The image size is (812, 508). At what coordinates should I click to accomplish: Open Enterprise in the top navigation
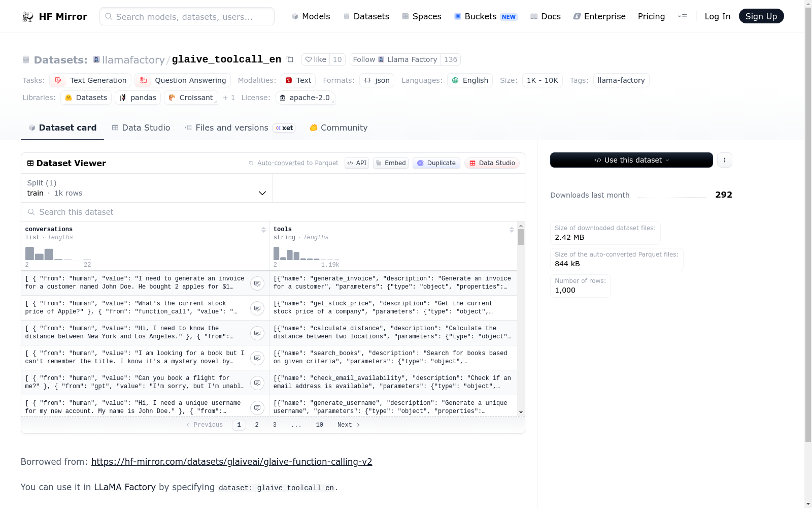(599, 16)
